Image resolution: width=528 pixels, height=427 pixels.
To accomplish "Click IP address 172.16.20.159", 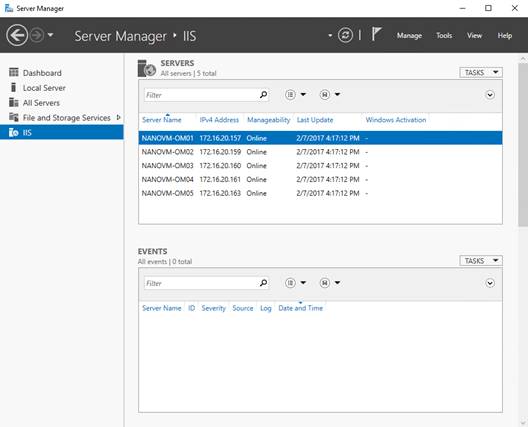I will (220, 152).
